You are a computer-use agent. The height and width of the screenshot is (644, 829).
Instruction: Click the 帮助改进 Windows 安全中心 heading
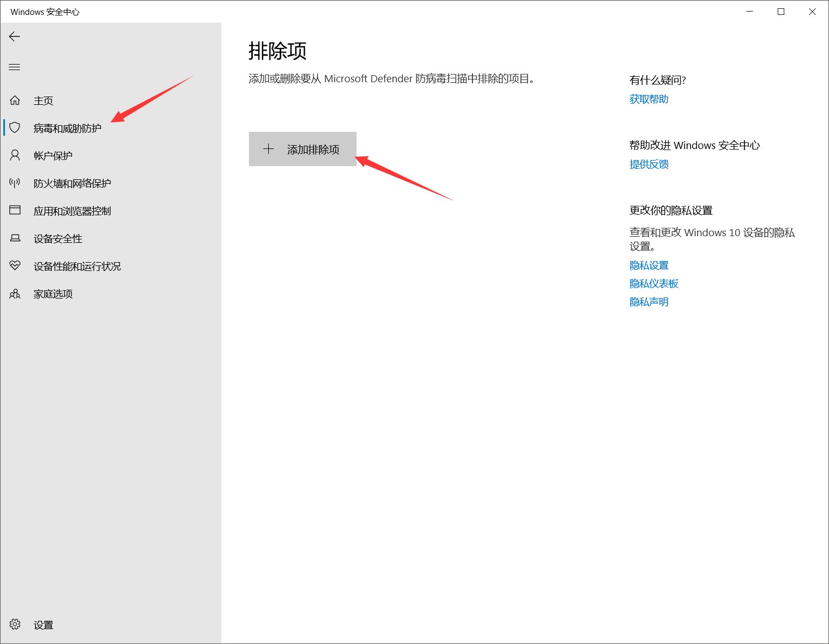[694, 146]
